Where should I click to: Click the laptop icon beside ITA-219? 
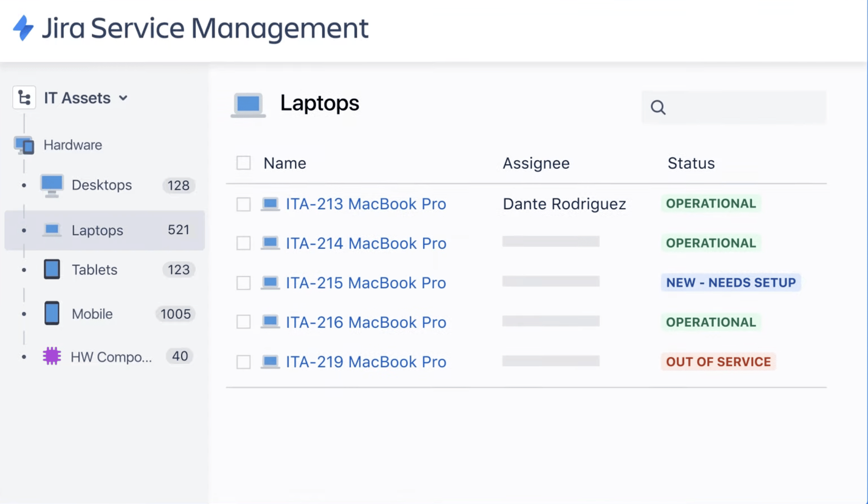tap(270, 362)
